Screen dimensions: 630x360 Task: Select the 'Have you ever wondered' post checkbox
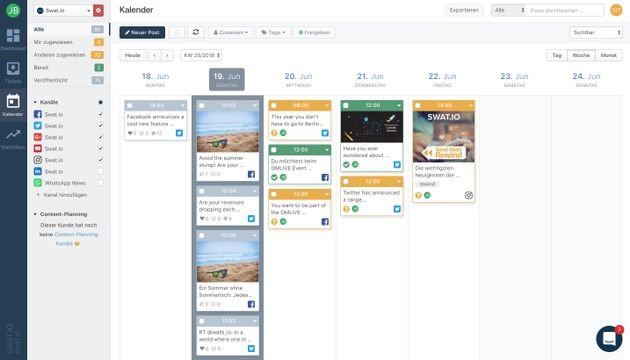pos(346,105)
